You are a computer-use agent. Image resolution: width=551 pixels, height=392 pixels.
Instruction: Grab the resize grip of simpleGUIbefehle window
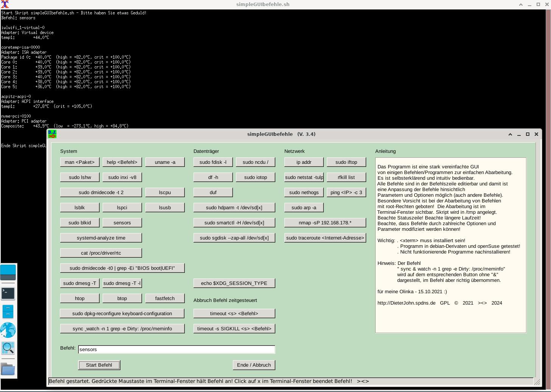pyautogui.click(x=537, y=381)
